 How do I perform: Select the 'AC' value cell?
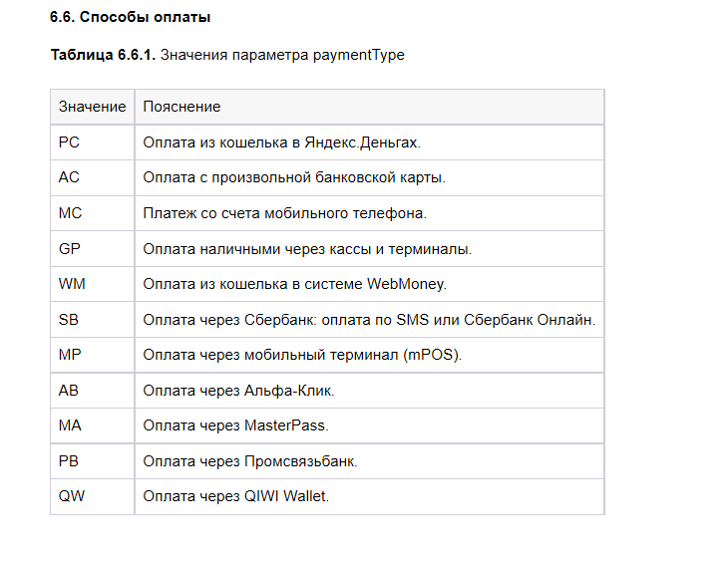[69, 177]
